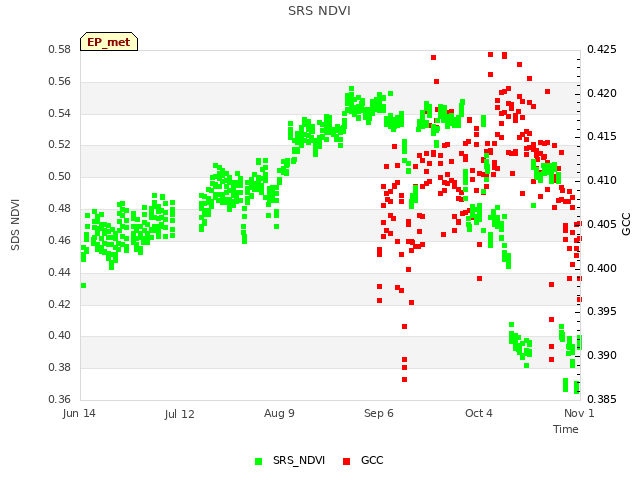Click the 0.390 right axis value
The width and height of the screenshot is (640, 480).
click(x=602, y=355)
